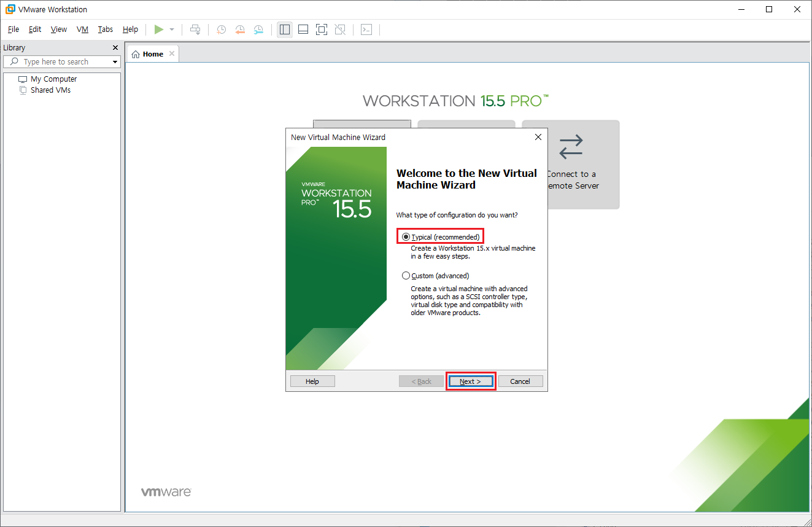Viewport: 812px width, 527px height.
Task: Select My Computer in the Library tree
Action: click(48, 79)
